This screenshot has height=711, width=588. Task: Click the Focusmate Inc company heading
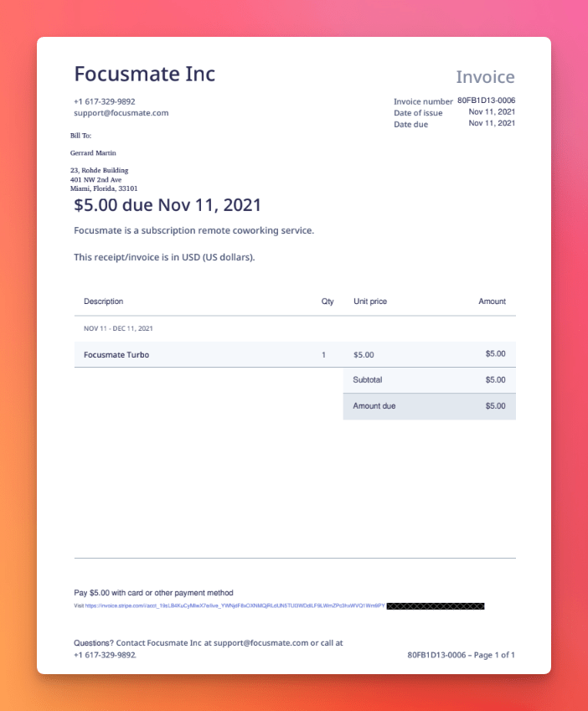[144, 74]
